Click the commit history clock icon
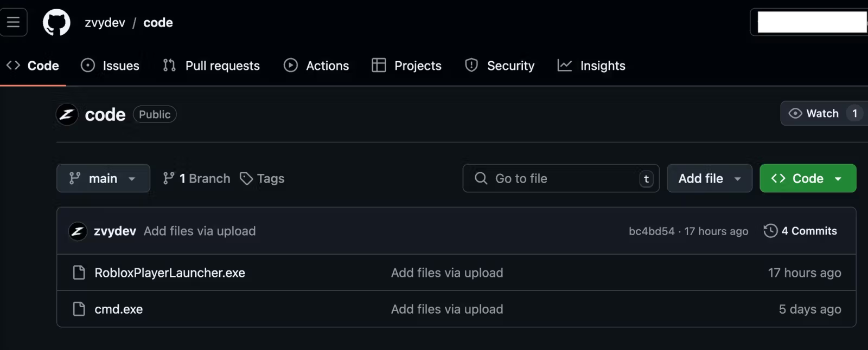868x350 pixels. tap(770, 231)
